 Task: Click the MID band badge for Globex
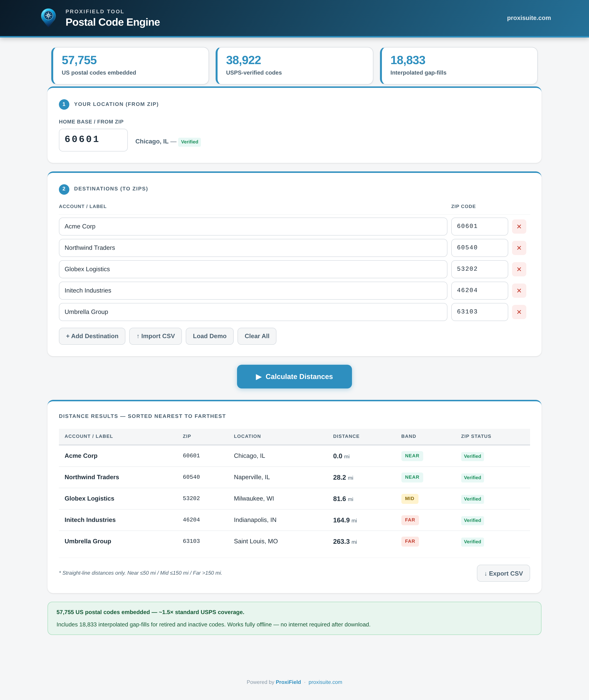point(409,499)
